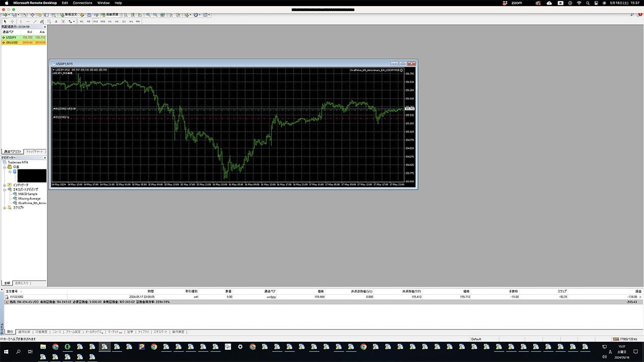Screen dimensions: 644x362
Task: Switch chart to M5 timeframe
Action: tap(89, 21)
